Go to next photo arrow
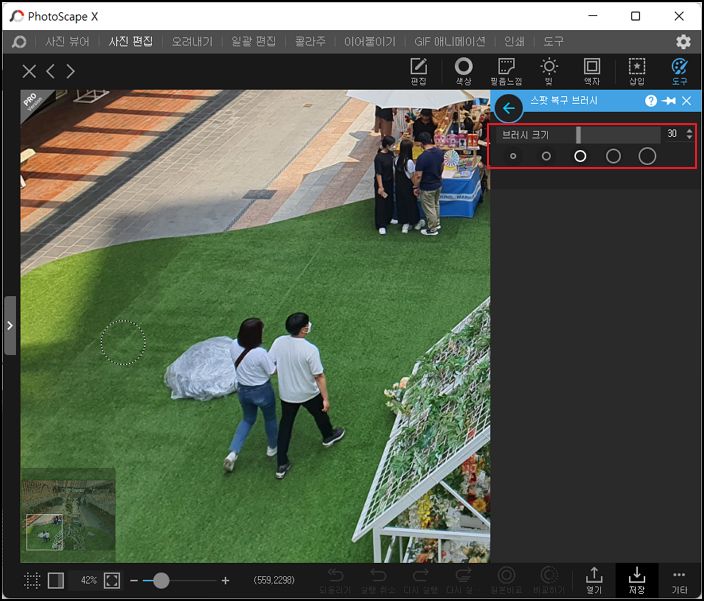Image resolution: width=704 pixels, height=601 pixels. point(70,71)
